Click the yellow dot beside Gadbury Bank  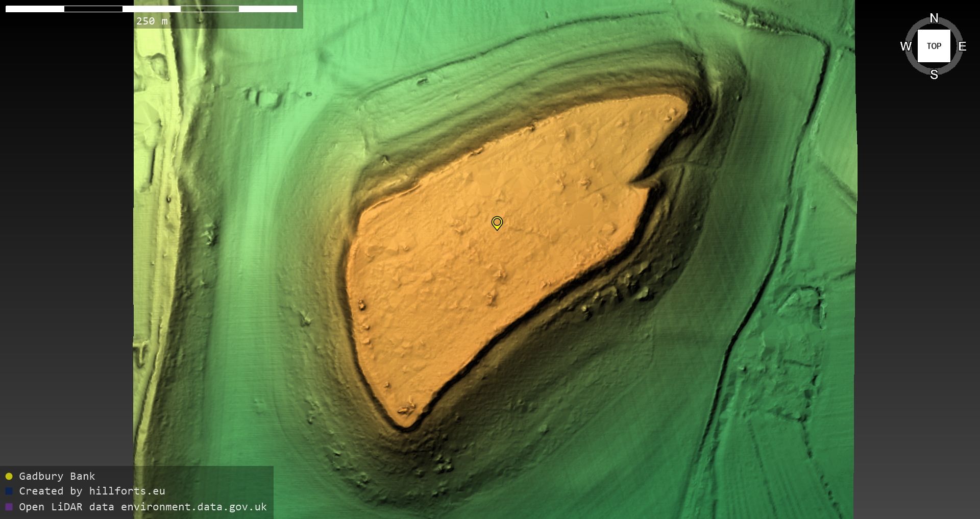pos(9,476)
